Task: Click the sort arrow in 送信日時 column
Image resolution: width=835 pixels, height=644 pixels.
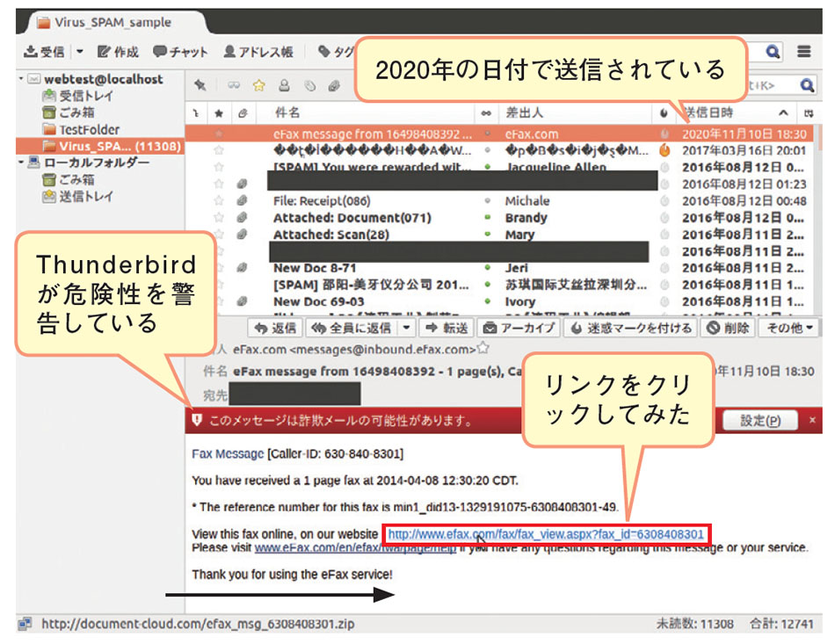Action: [783, 112]
